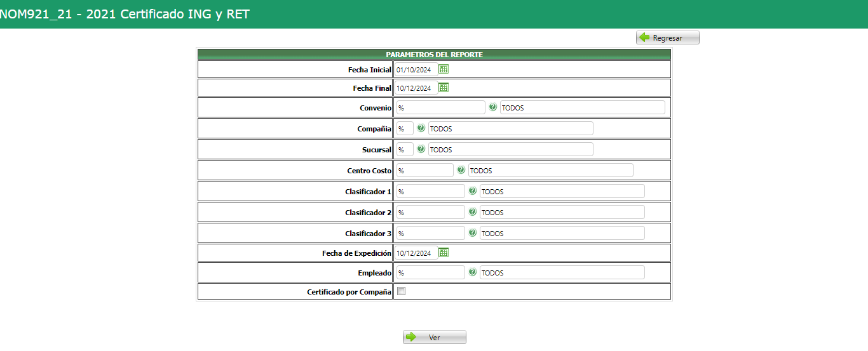The height and width of the screenshot is (351, 868).
Task: Click the Clasificador 1 label
Action: (x=369, y=192)
